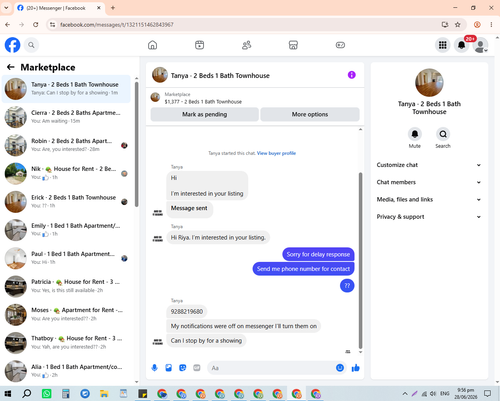Open Cierra 2 Beds 2 Baths conversation
The image size is (500, 401).
[x=66, y=117]
